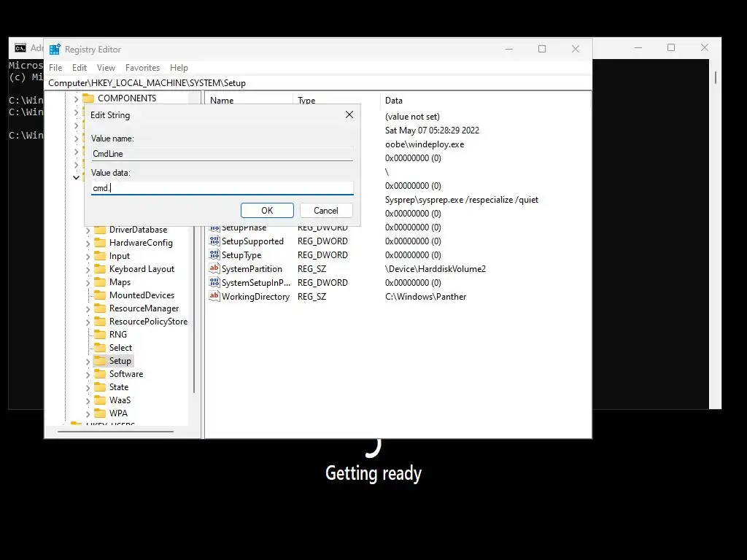Select the WorkingDirectory value name
Screen dimensions: 747x560
(255, 297)
